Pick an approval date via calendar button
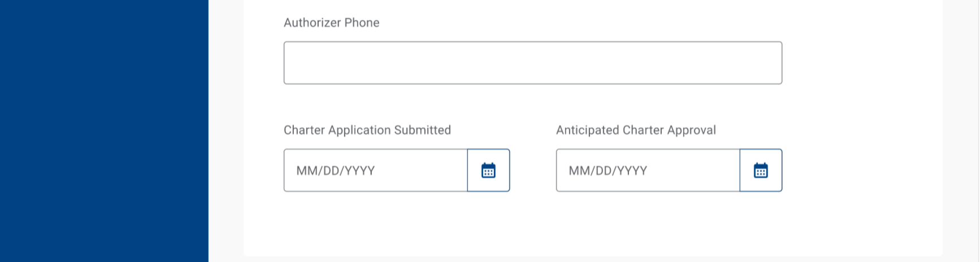980x262 pixels. [x=761, y=171]
